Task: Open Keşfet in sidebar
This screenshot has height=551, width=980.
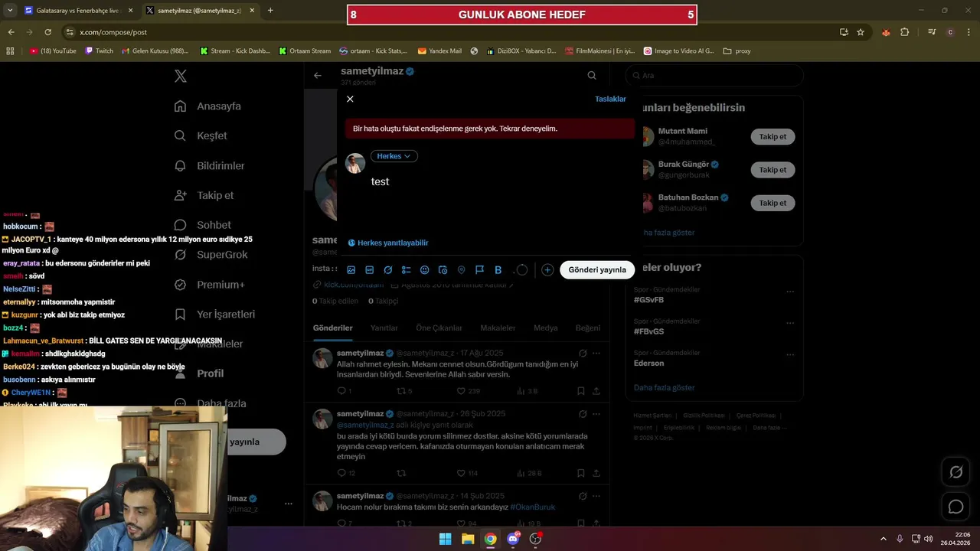Action: click(x=201, y=135)
